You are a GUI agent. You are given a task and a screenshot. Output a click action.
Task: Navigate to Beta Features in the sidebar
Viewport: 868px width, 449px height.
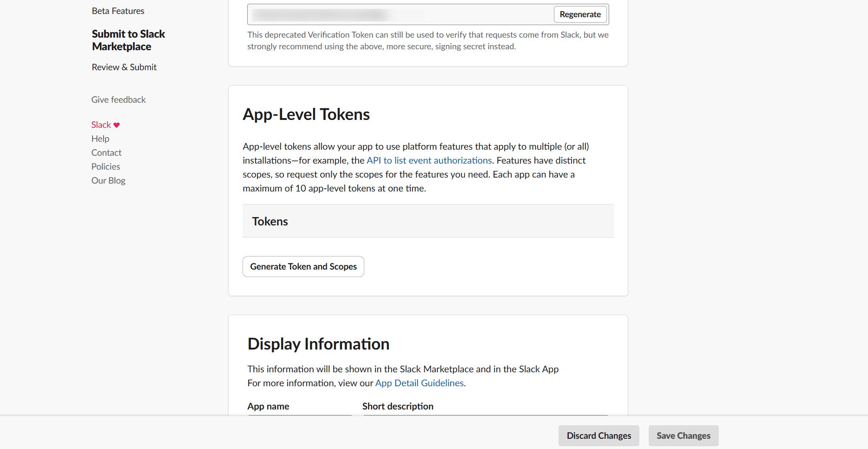click(x=118, y=11)
